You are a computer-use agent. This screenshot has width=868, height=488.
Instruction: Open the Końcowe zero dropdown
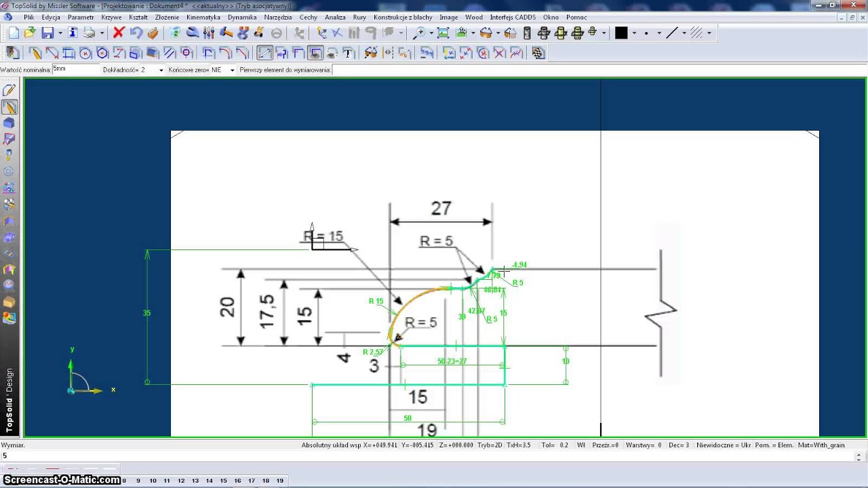[x=232, y=70]
